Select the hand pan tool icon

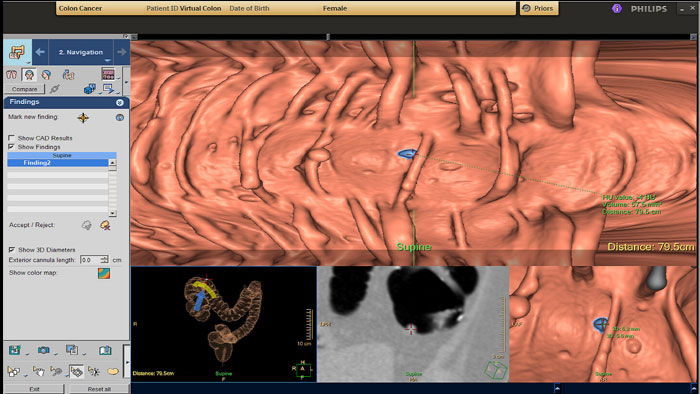coord(39,371)
